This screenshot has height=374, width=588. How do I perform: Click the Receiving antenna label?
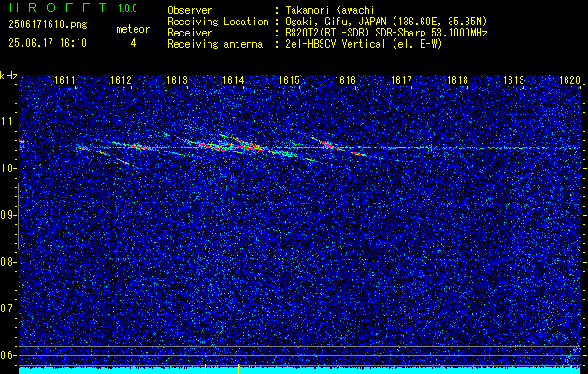[x=215, y=44]
